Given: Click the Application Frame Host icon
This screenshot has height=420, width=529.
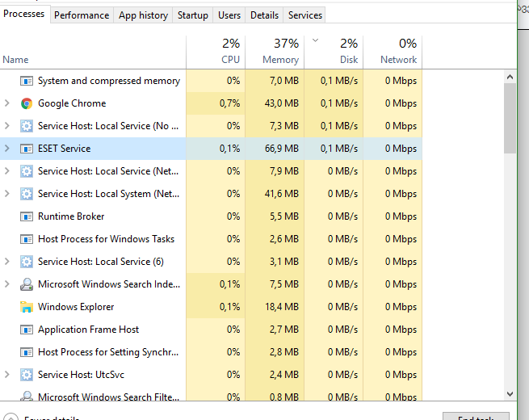Looking at the screenshot, I should pyautogui.click(x=27, y=330).
